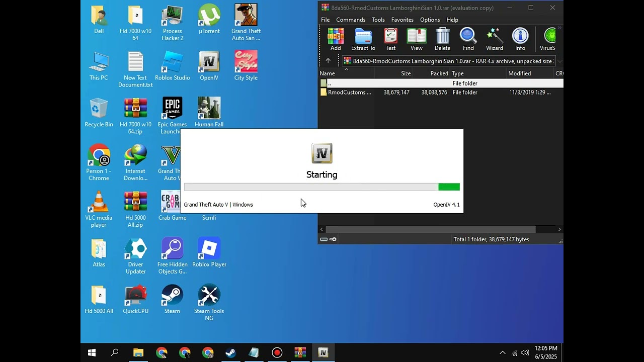The width and height of the screenshot is (644, 362).
Task: Open the File menu in WinRAR
Action: (326, 20)
